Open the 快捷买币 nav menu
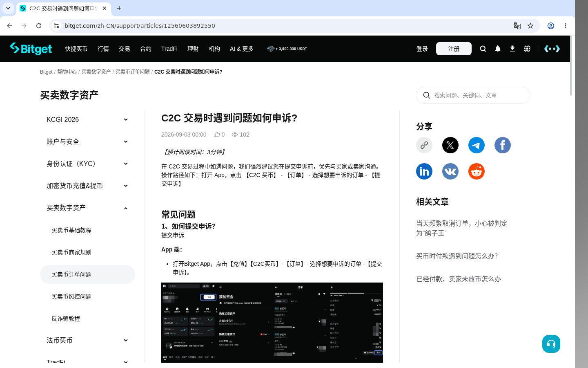 click(x=76, y=49)
